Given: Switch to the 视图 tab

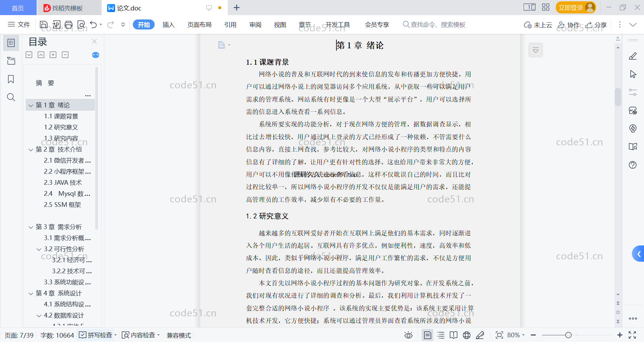Looking at the screenshot, I should click(x=280, y=24).
